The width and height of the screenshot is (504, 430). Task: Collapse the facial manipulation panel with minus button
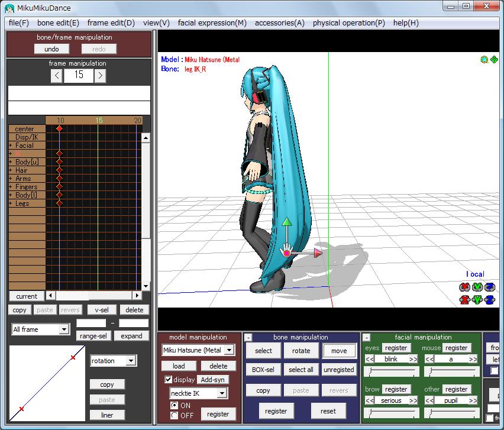tap(366, 338)
